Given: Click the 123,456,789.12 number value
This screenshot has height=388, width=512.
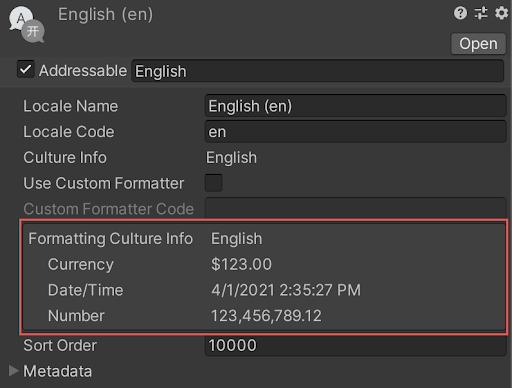Looking at the screenshot, I should pos(266,316).
